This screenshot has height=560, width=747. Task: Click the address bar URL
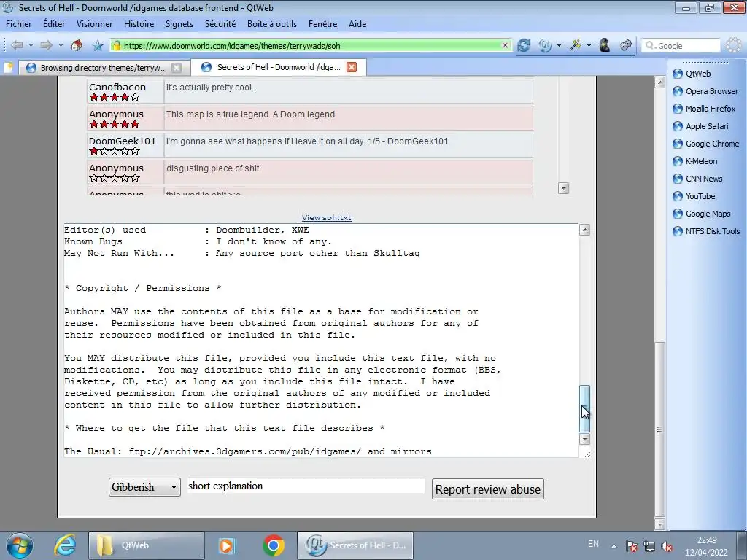pos(311,46)
